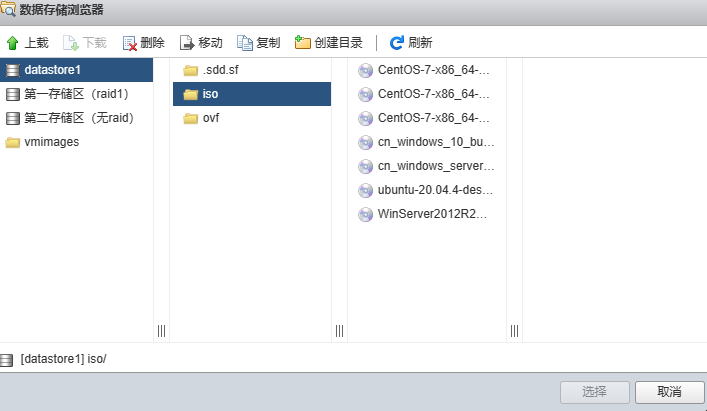Click the 创建目录 new folder icon

303,42
